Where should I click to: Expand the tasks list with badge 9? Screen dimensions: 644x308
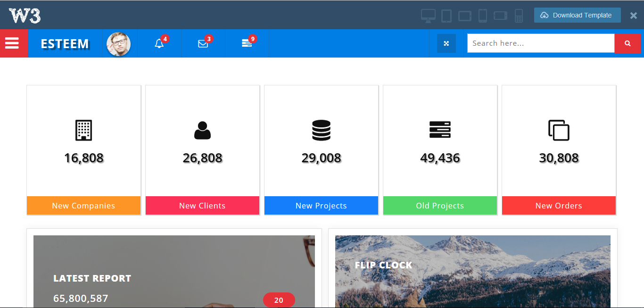[247, 43]
